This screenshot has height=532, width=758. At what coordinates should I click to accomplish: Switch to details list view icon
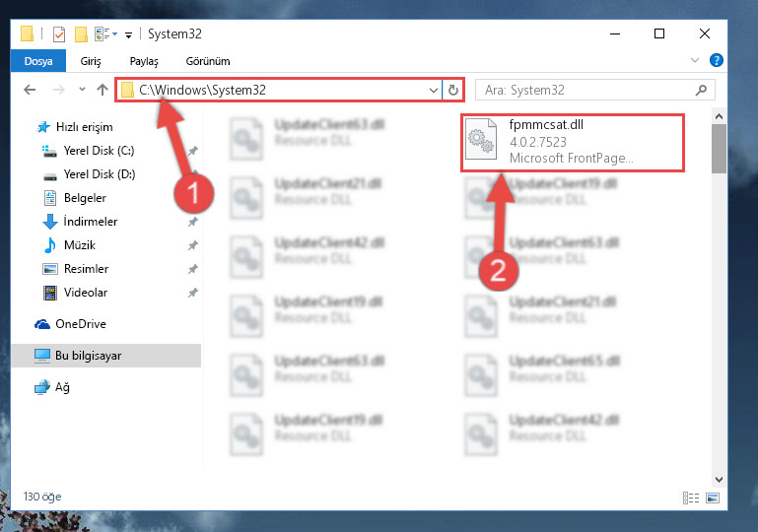click(691, 498)
